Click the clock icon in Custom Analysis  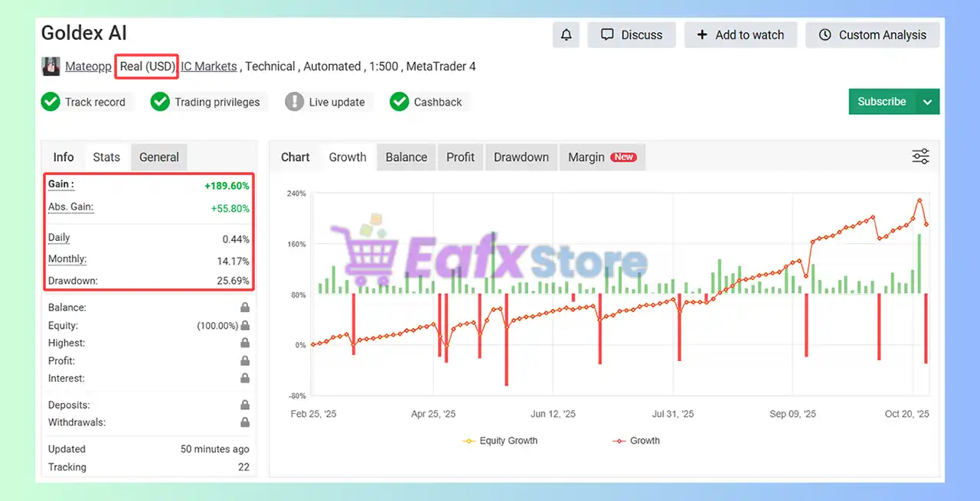click(825, 34)
